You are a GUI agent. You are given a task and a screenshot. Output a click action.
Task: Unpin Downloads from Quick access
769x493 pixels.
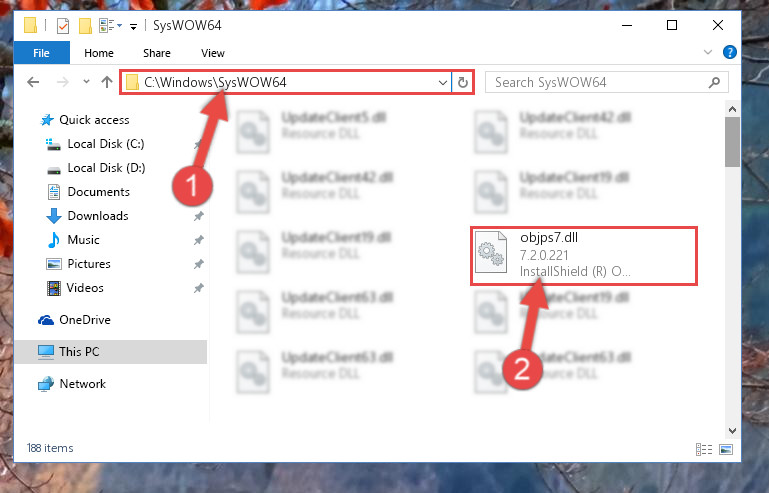click(x=199, y=216)
